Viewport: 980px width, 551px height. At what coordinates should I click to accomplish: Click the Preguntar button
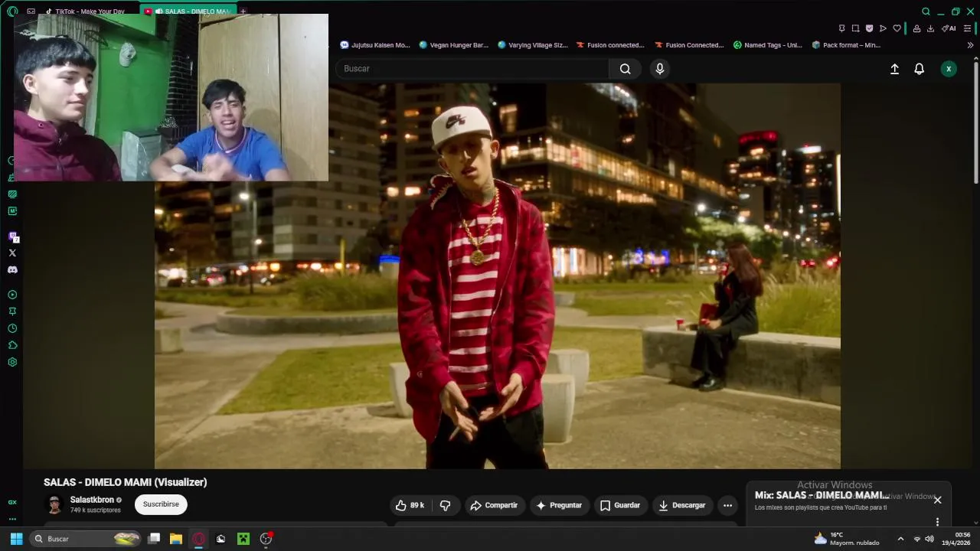click(560, 505)
